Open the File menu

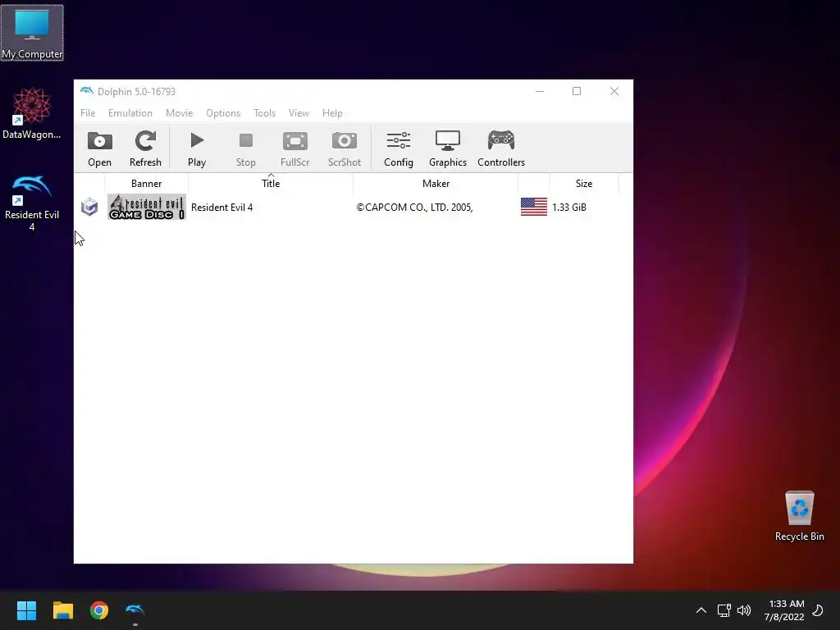[88, 113]
